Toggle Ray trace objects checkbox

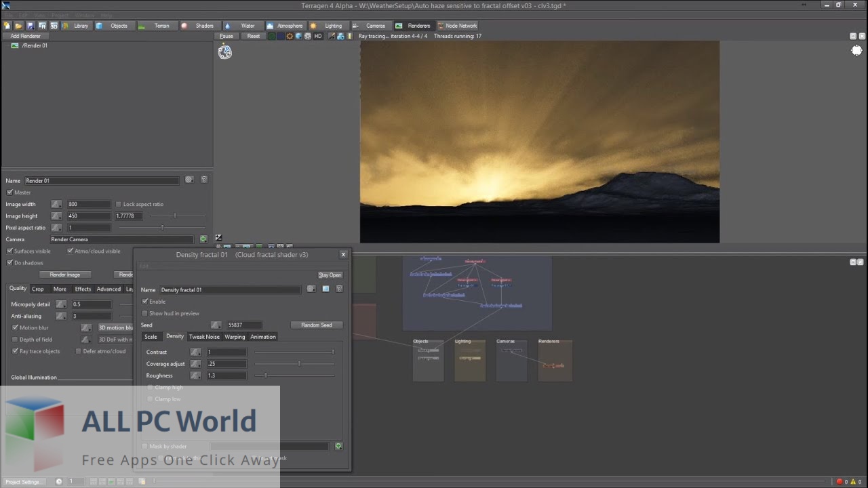[x=15, y=351]
